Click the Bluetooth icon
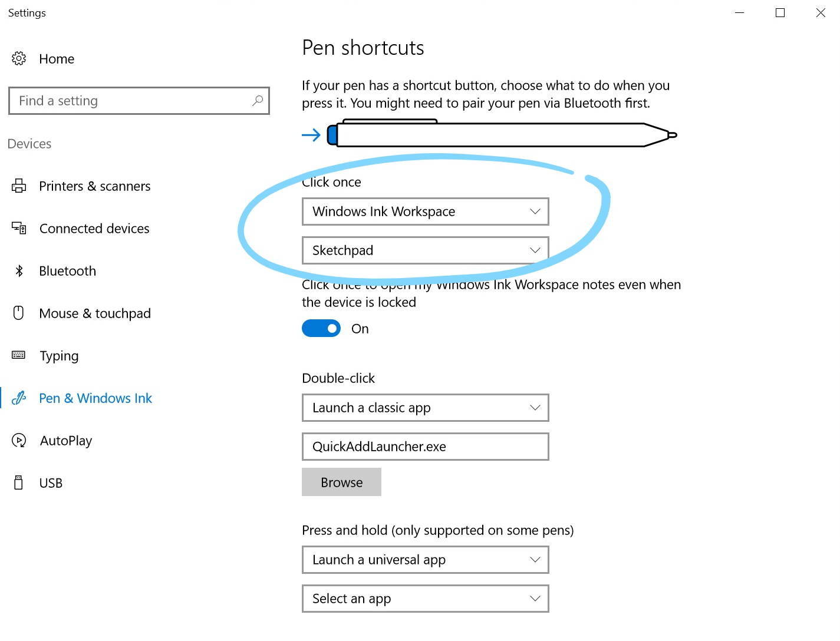The height and width of the screenshot is (641, 840). tap(19, 270)
